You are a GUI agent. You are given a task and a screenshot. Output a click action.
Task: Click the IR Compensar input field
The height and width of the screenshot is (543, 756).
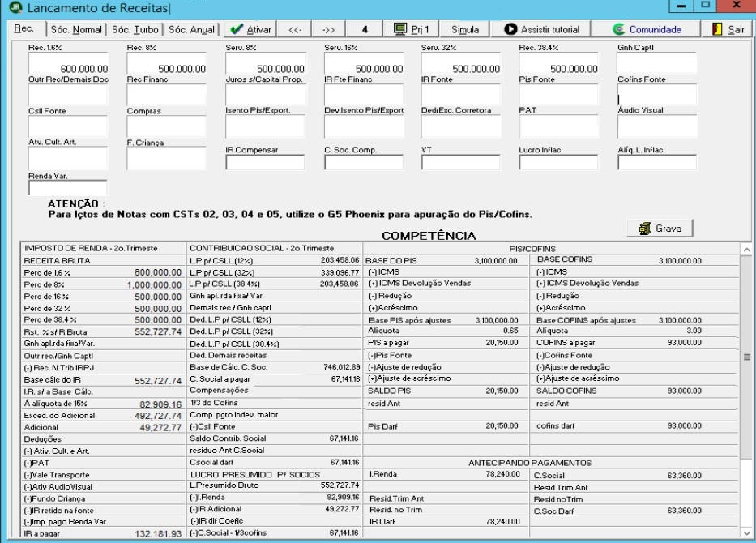[265, 162]
